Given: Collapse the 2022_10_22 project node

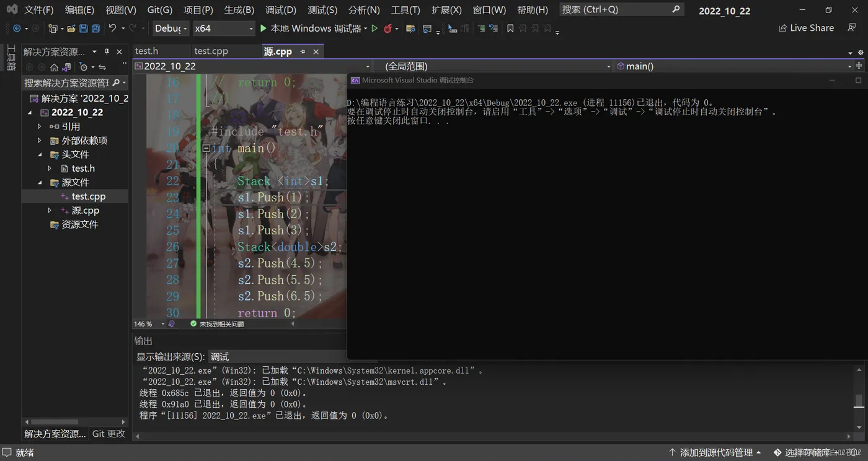Looking at the screenshot, I should (x=30, y=113).
